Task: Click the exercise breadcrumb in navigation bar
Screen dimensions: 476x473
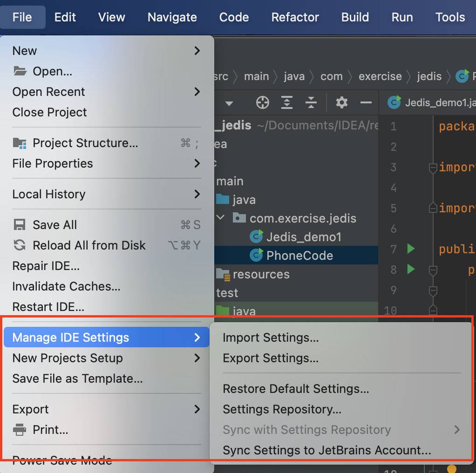Action: (380, 76)
